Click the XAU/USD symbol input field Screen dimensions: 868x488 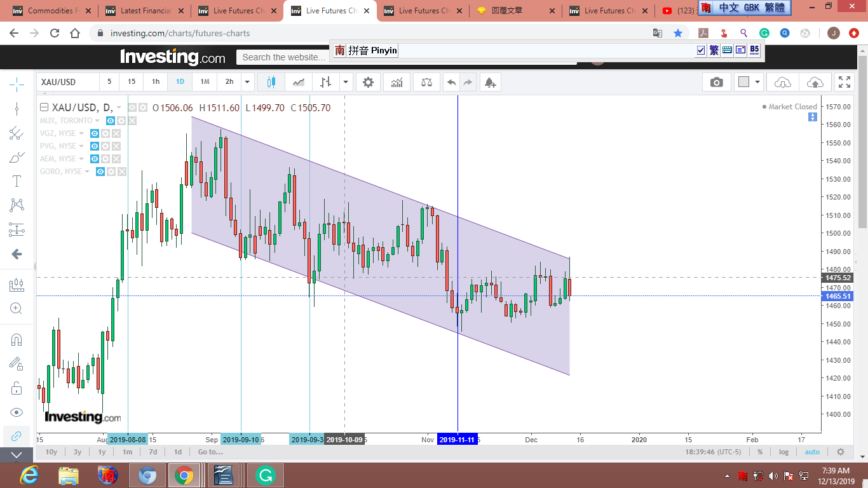(67, 82)
